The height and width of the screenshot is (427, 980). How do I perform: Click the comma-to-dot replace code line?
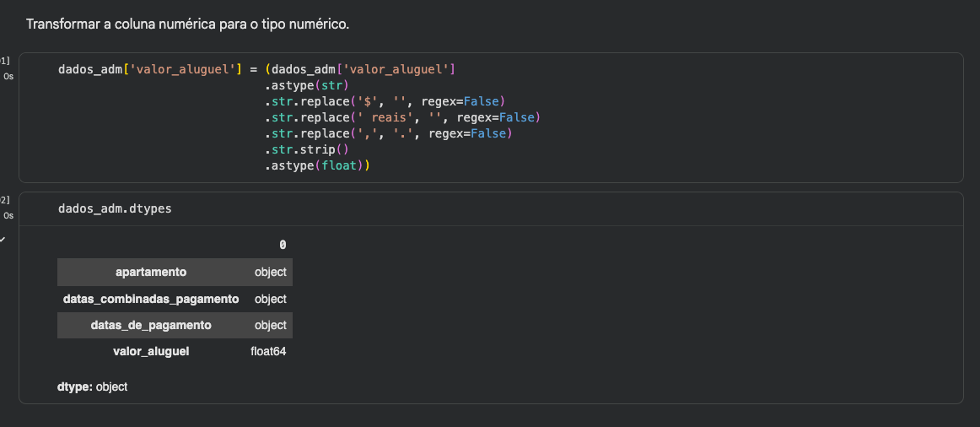pyautogui.click(x=388, y=133)
